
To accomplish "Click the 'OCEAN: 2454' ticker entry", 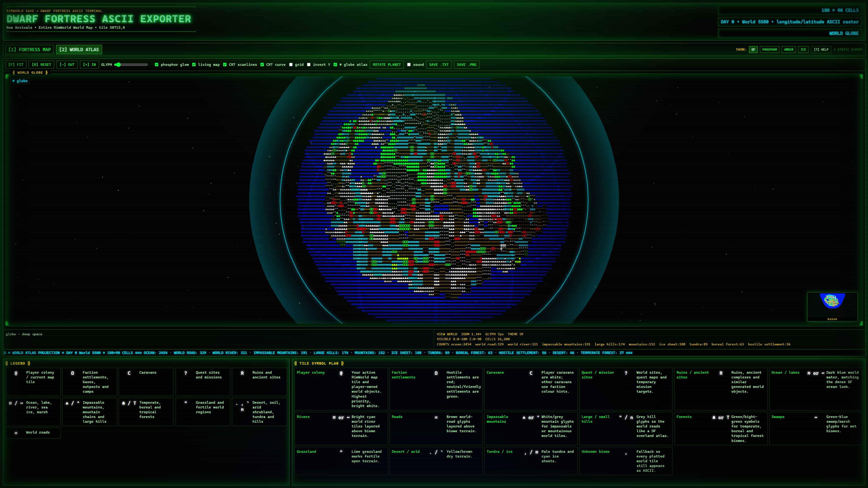I will pos(155,353).
